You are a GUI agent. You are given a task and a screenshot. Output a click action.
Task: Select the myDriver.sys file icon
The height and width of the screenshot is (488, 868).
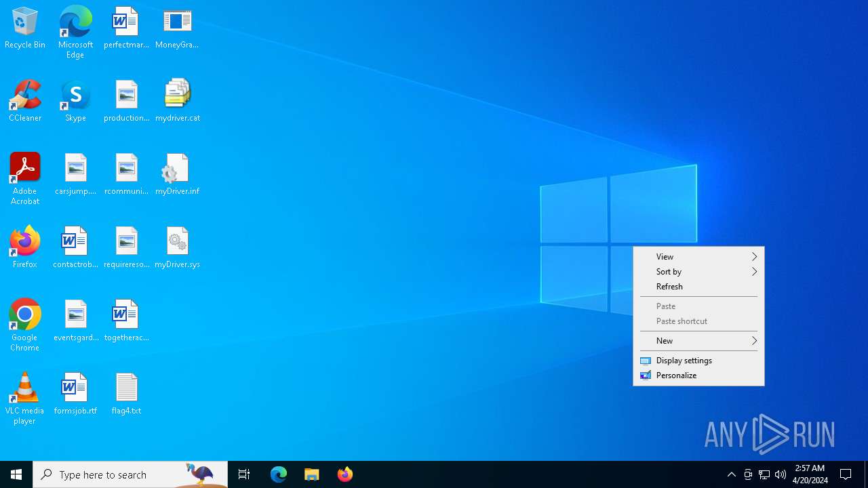point(177,248)
